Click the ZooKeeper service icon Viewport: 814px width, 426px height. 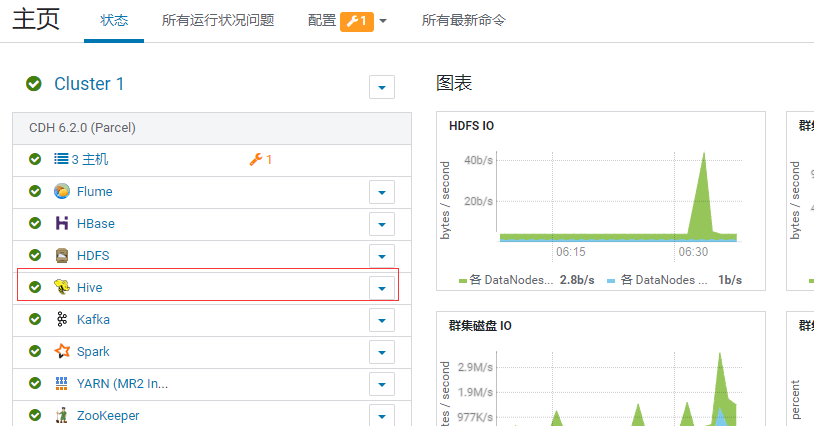pyautogui.click(x=62, y=415)
